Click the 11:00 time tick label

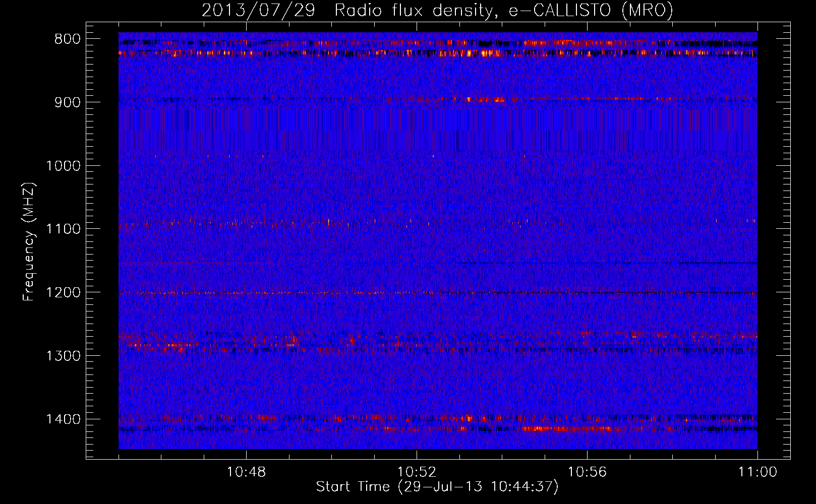757,472
